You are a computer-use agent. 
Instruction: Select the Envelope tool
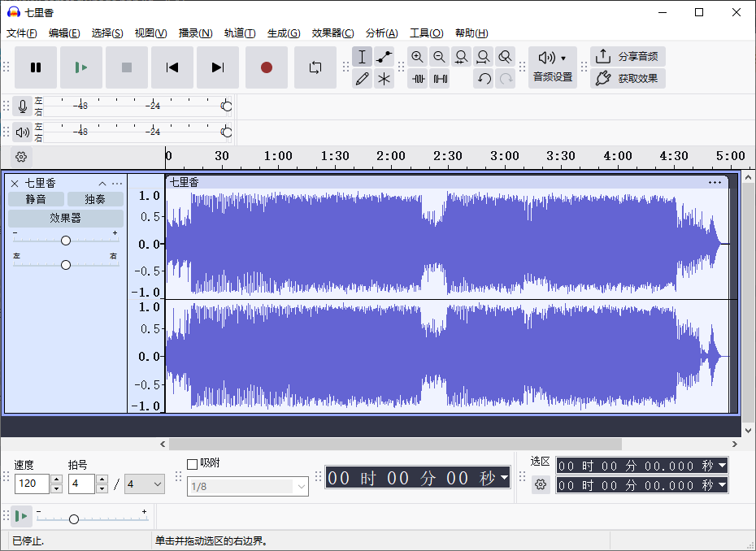[x=384, y=57]
